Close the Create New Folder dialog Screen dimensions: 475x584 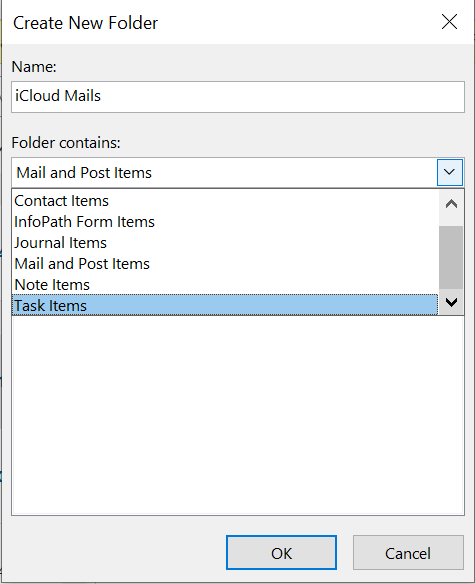pyautogui.click(x=449, y=22)
